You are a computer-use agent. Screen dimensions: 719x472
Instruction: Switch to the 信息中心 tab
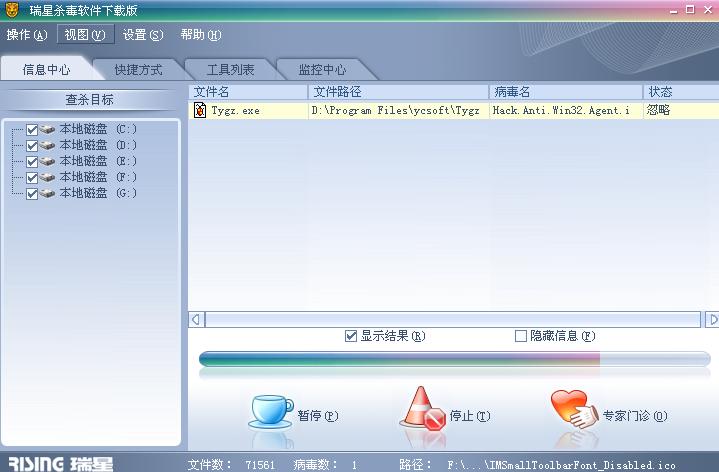click(x=46, y=70)
